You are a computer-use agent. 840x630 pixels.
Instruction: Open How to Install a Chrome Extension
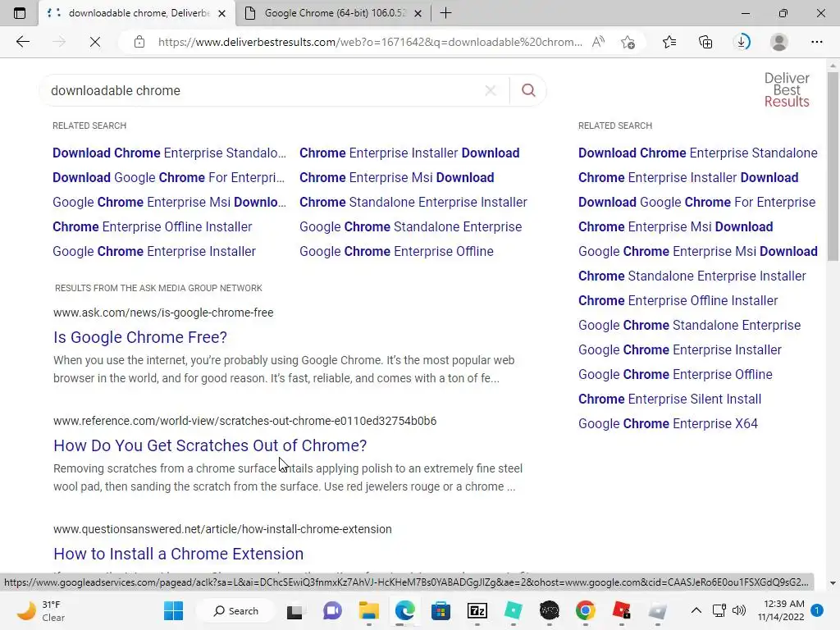178,554
